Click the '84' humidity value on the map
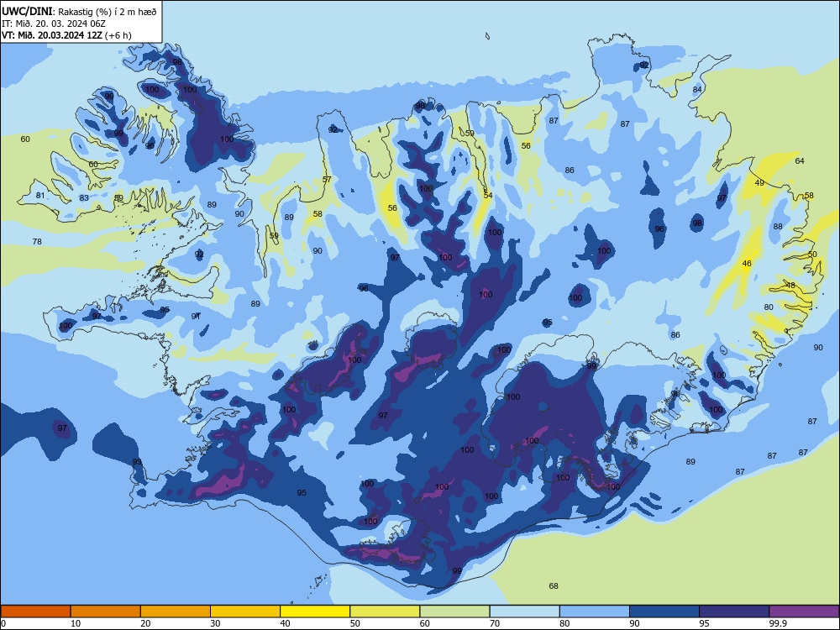The height and width of the screenshot is (630, 840). pyautogui.click(x=697, y=90)
